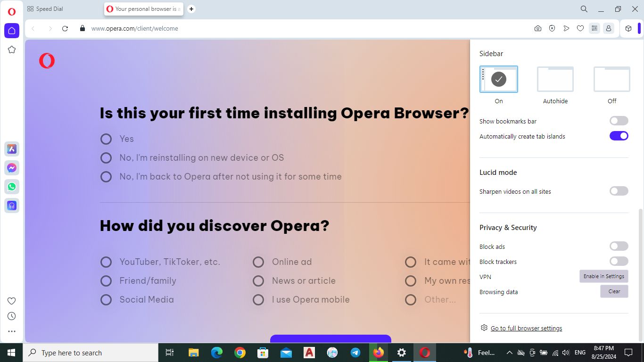Take a snapshot with camera icon
This screenshot has height=362, width=644.
[x=538, y=28]
